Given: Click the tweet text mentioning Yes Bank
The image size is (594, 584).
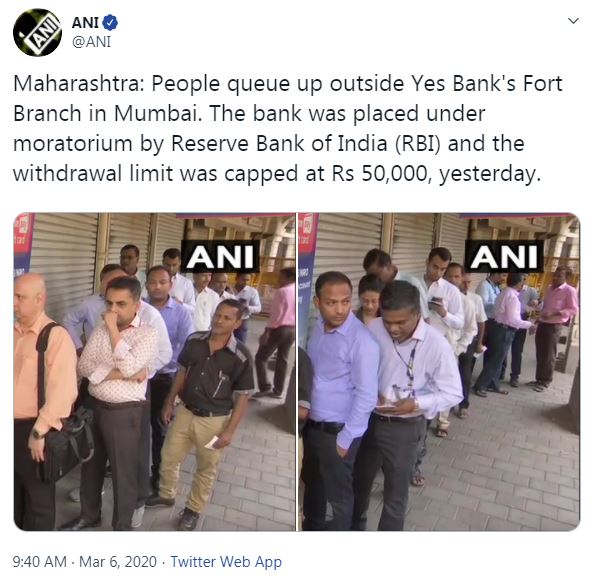Looking at the screenshot, I should [x=288, y=128].
